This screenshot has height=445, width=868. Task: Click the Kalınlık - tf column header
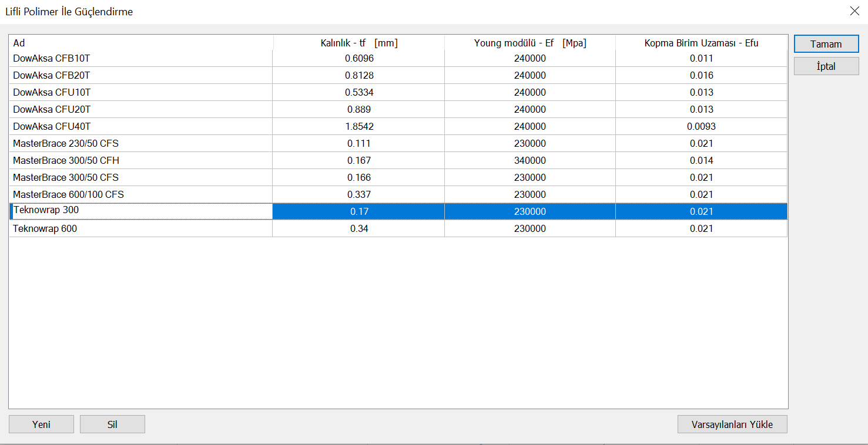click(358, 43)
